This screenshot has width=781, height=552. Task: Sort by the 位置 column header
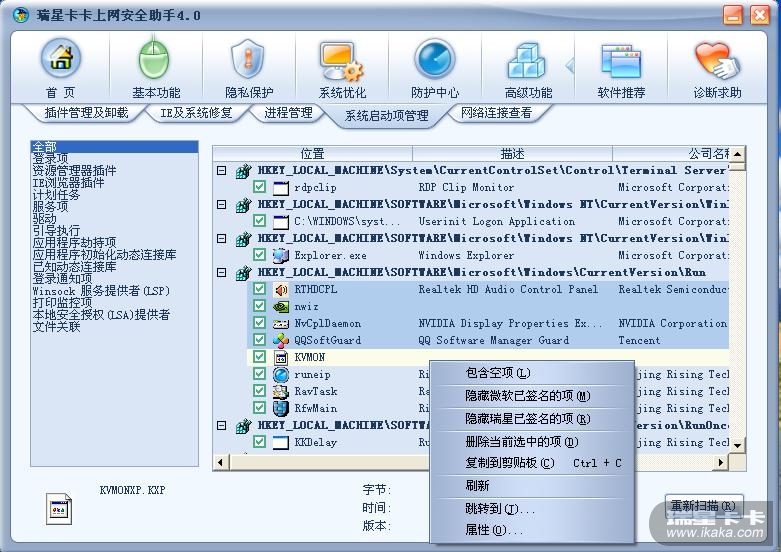[x=312, y=154]
